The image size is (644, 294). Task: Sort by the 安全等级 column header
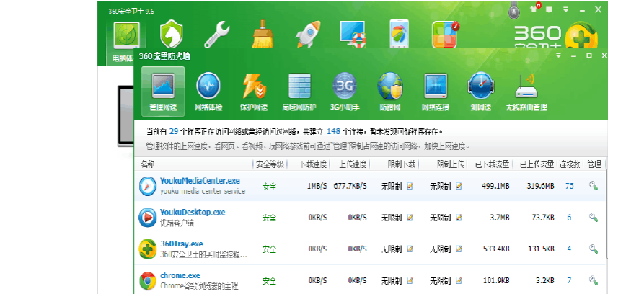[x=270, y=165]
